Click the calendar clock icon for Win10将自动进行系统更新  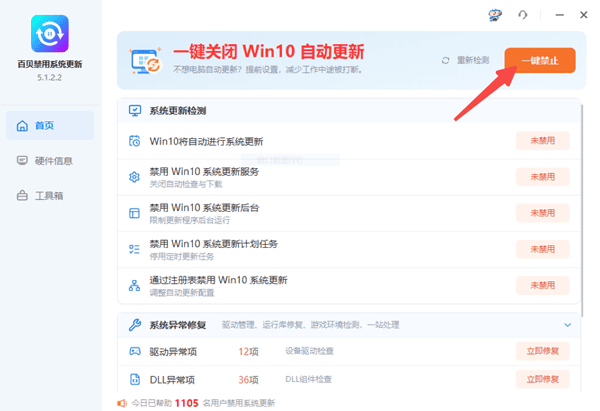134,141
